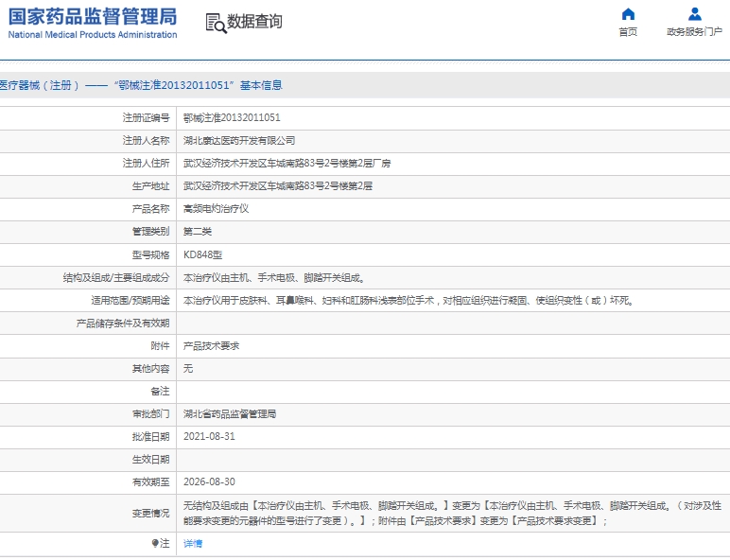Click the 备注 label

160,392
